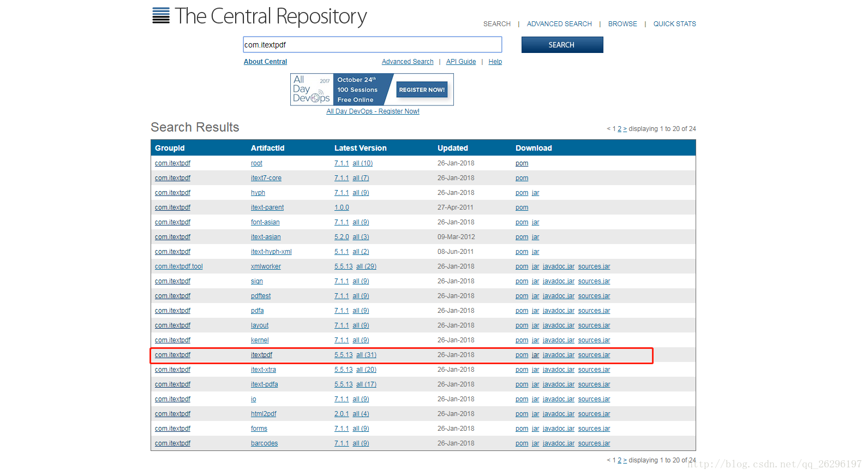The width and height of the screenshot is (868, 475).
Task: Open the itext-xtra artifact link
Action: (x=264, y=370)
